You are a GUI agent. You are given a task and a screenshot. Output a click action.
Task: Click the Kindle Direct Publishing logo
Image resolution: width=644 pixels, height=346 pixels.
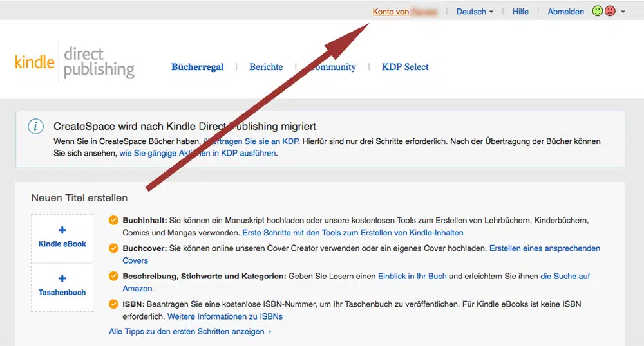(x=75, y=62)
